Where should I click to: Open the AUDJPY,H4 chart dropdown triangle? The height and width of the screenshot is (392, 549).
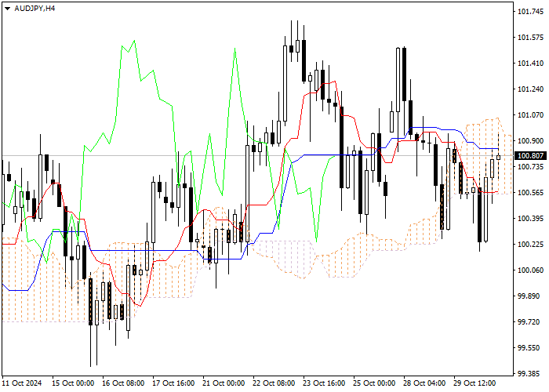[x=7, y=9]
